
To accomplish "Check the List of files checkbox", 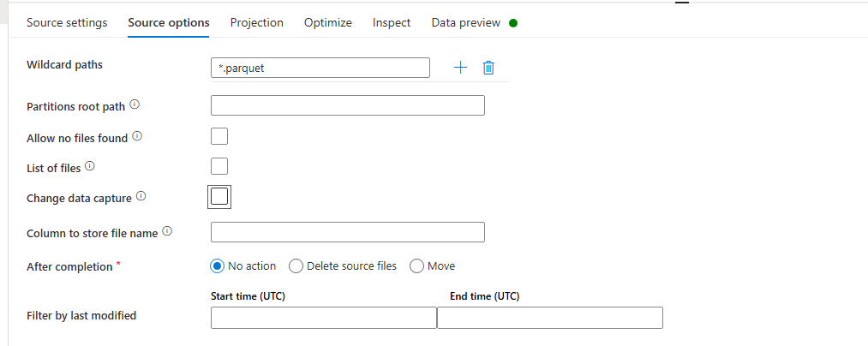I will point(219,166).
